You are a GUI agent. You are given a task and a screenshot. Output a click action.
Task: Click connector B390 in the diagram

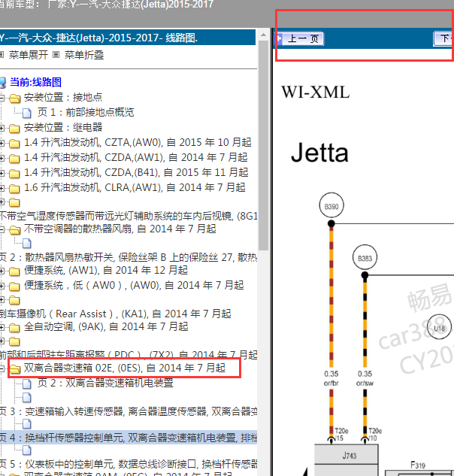[331, 205]
